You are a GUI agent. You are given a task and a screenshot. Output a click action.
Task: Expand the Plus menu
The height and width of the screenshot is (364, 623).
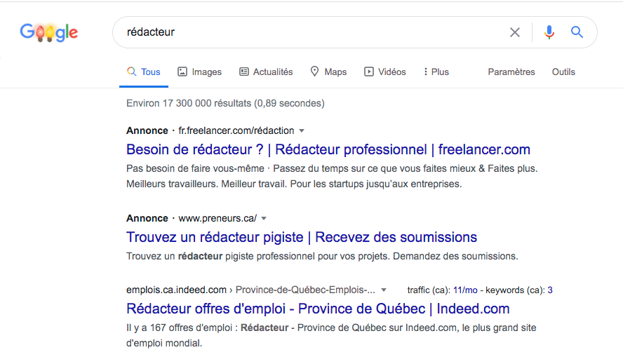pyautogui.click(x=436, y=72)
